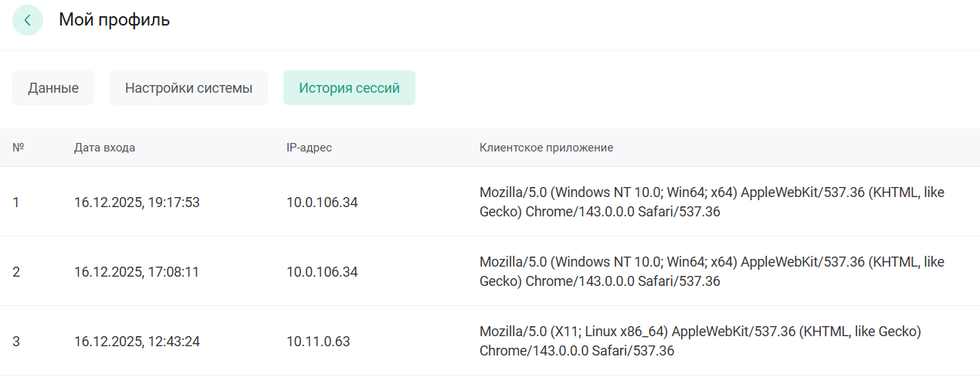
Task: Click the first row's IP address 10.0.106.34
Action: (x=322, y=202)
